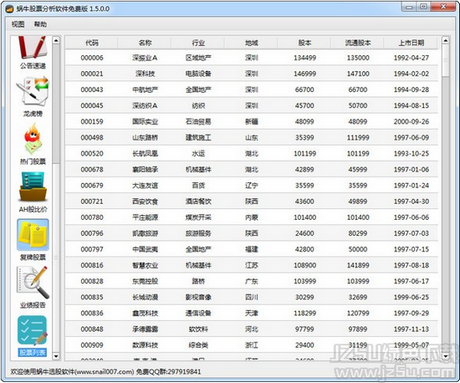Image resolution: width=460 pixels, height=383 pixels.
Task: Open the 业绩报告 magnifier icon
Action: 33,282
